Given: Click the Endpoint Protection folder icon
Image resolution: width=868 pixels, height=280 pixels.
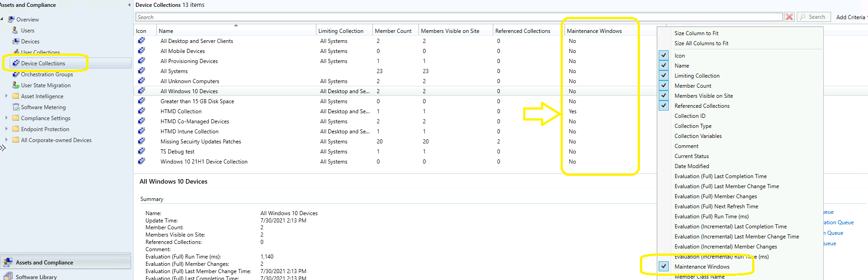Looking at the screenshot, I should point(16,129).
